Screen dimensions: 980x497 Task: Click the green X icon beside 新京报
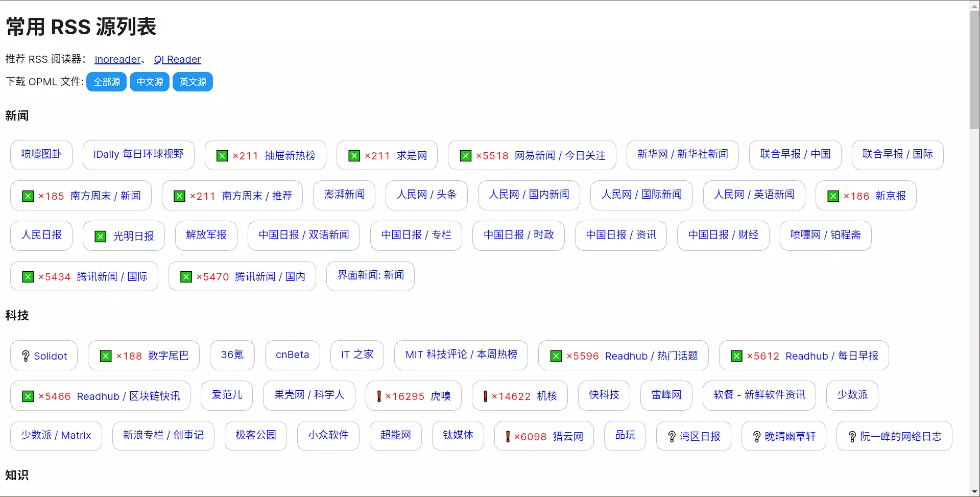[x=833, y=196]
